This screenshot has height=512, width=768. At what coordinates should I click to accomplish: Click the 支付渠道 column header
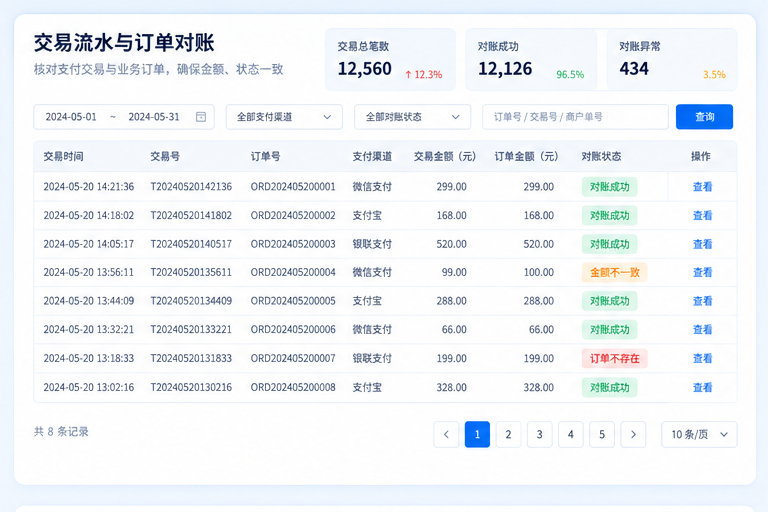(x=372, y=156)
